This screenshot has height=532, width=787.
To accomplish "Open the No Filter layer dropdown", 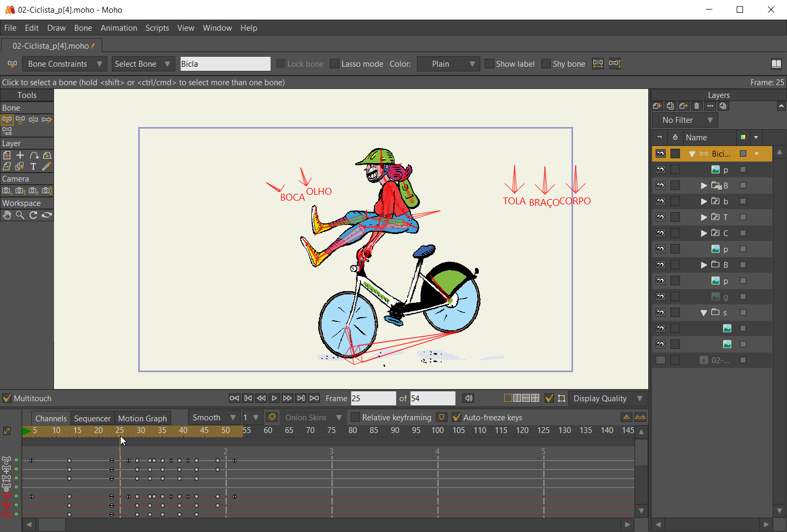I will pos(685,120).
